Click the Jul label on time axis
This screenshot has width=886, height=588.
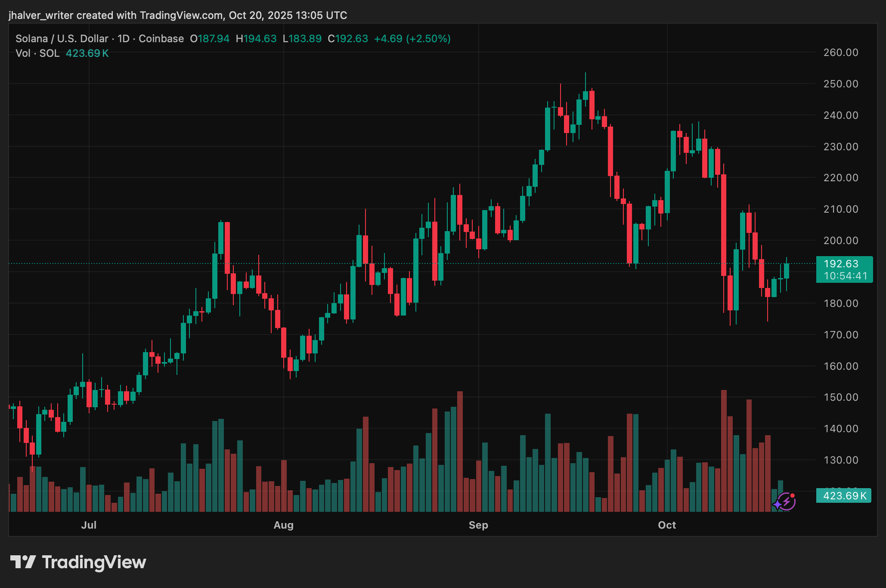click(x=89, y=525)
